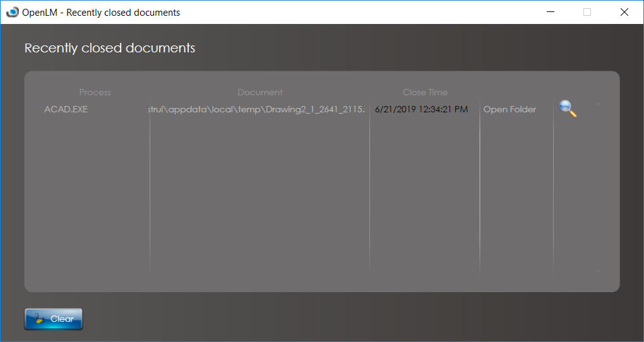
Task: Click the scroll up arrow in the list
Action: (598, 104)
